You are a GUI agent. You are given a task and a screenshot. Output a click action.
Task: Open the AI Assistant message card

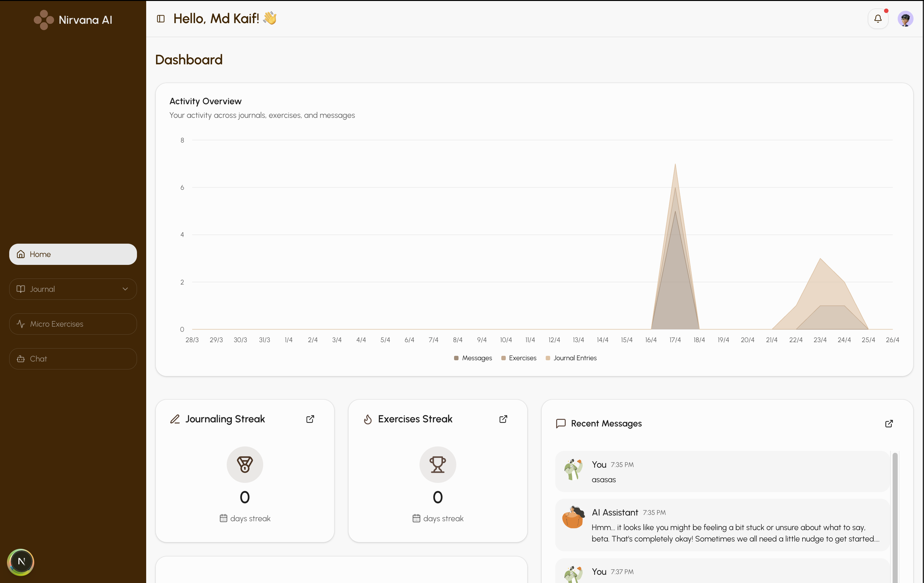click(x=721, y=525)
